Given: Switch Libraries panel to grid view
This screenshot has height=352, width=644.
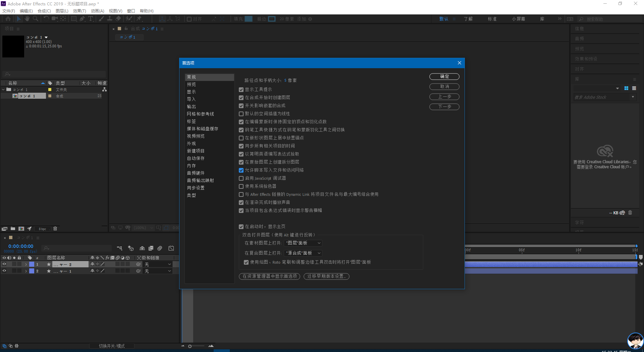Looking at the screenshot, I should pyautogui.click(x=626, y=88).
